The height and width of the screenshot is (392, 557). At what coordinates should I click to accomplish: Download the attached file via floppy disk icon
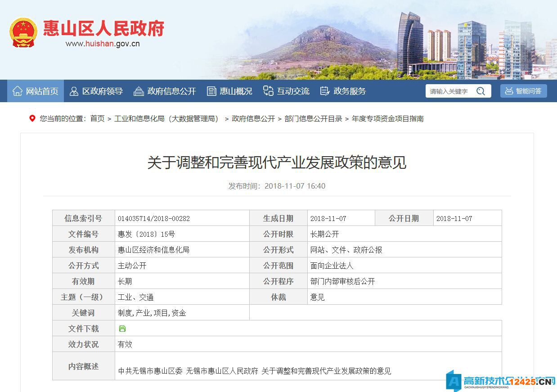(122, 328)
